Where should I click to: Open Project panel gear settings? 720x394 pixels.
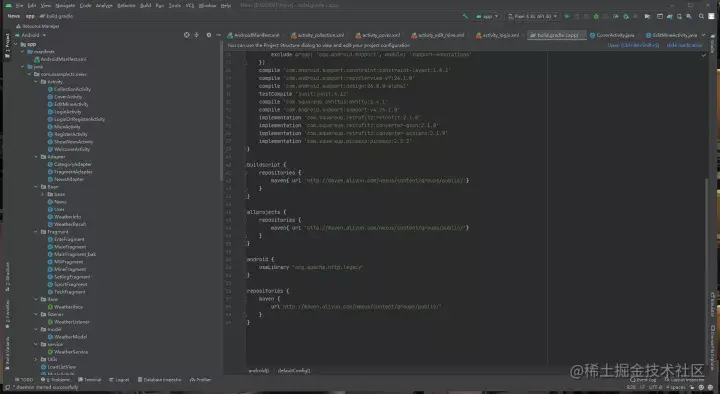pos(208,35)
